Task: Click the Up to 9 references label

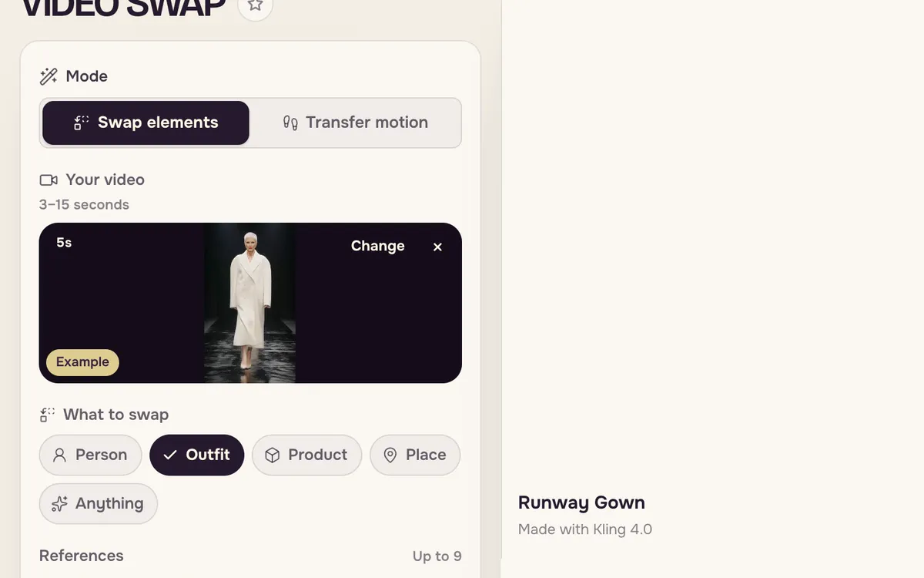Action: (x=437, y=556)
